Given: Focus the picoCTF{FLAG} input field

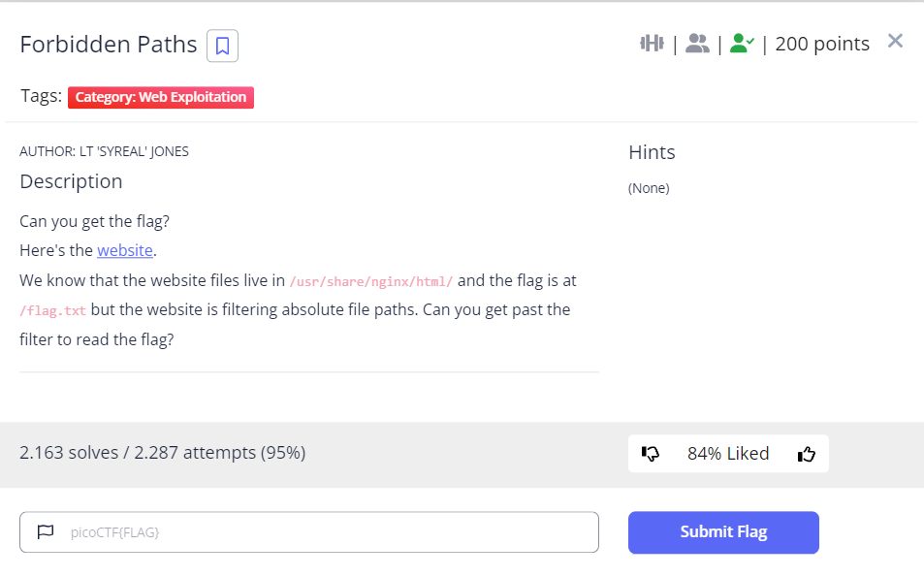Looking at the screenshot, I should coord(320,532).
